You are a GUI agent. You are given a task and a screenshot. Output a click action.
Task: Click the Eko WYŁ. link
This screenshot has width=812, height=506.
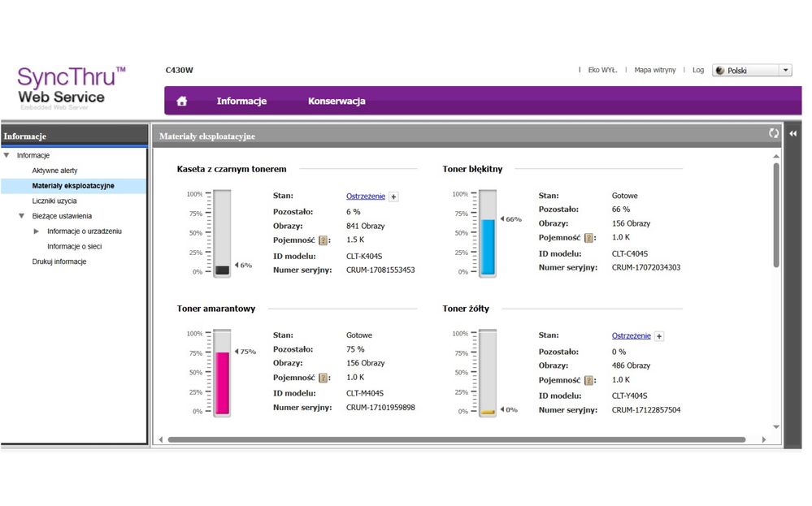click(602, 70)
